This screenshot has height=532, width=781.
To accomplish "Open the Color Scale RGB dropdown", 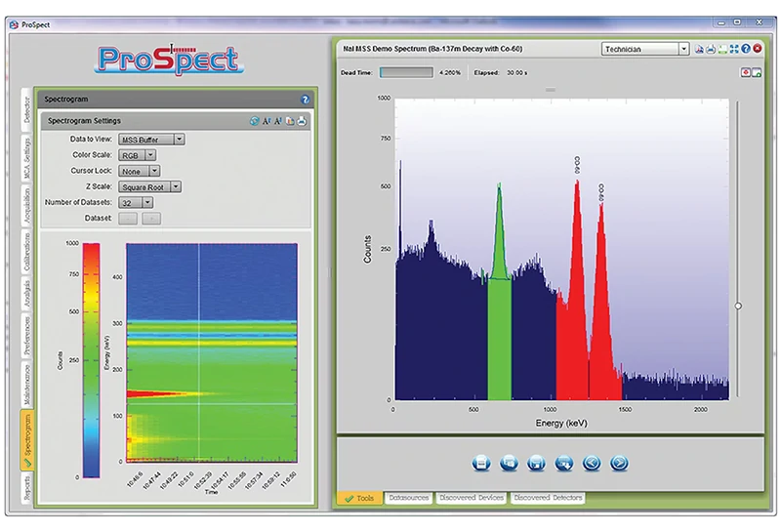I will click(x=137, y=155).
